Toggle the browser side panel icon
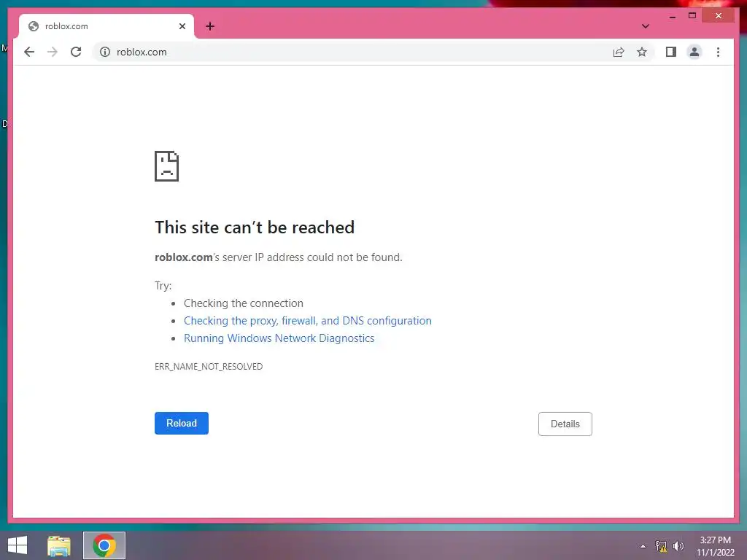This screenshot has height=560, width=747. [671, 52]
